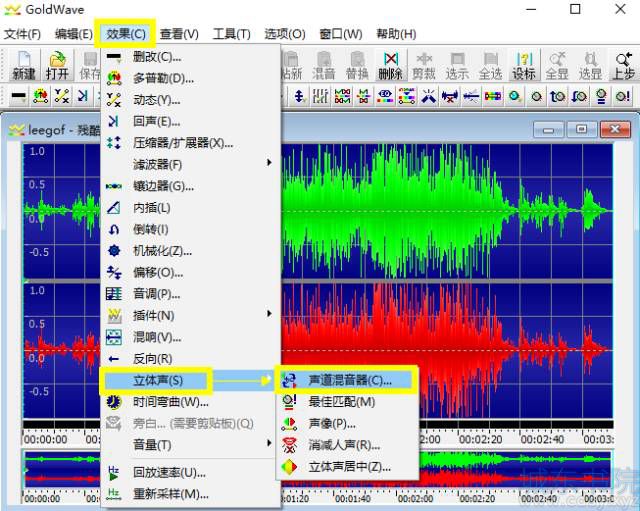
Task: Click the 剪裁 (Trim) toolbar button
Action: coord(424,65)
